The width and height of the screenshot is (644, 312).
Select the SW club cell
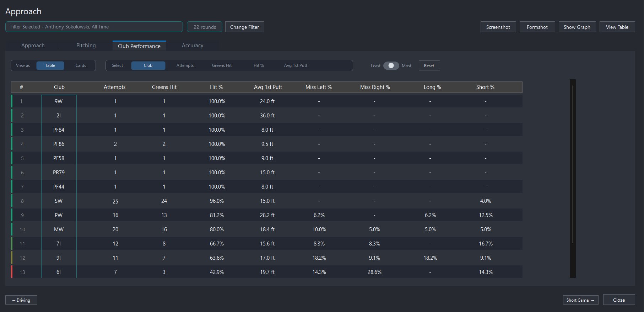59,201
